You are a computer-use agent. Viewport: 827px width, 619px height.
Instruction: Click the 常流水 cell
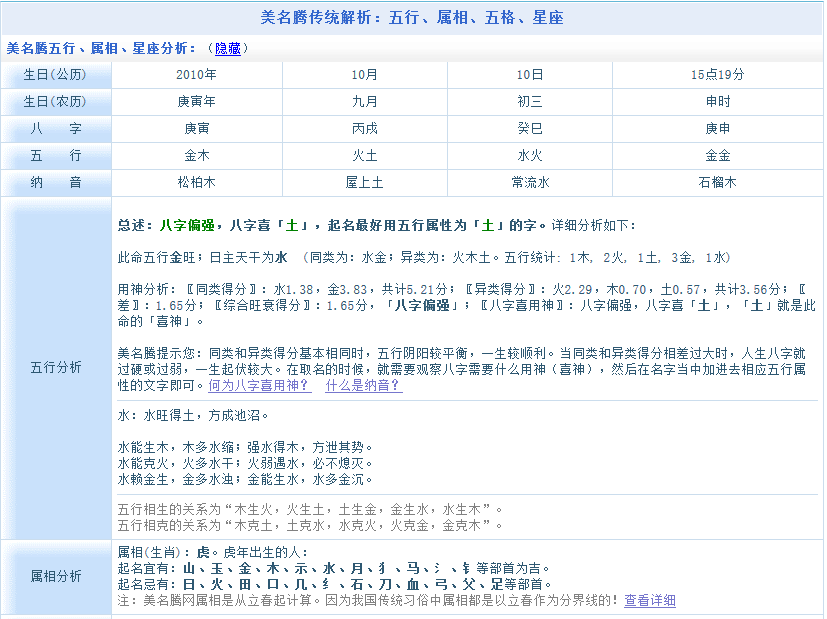[x=531, y=183]
